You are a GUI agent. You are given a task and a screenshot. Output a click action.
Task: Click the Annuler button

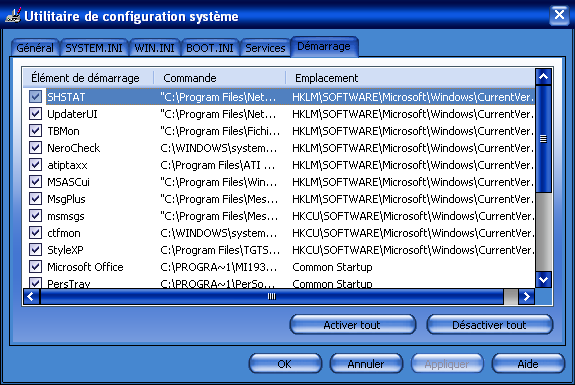(x=366, y=364)
